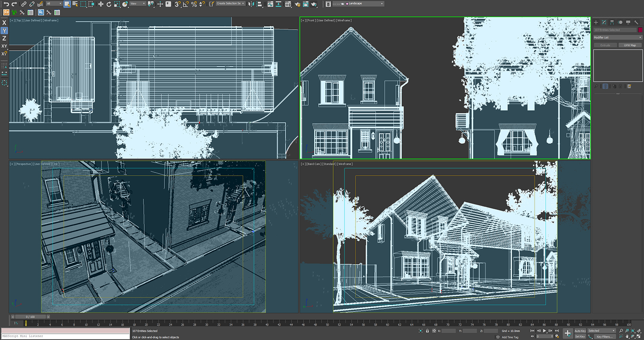Toggle Window/Crossing selection mode
Viewport: 644px width, 340px height.
(91, 4)
